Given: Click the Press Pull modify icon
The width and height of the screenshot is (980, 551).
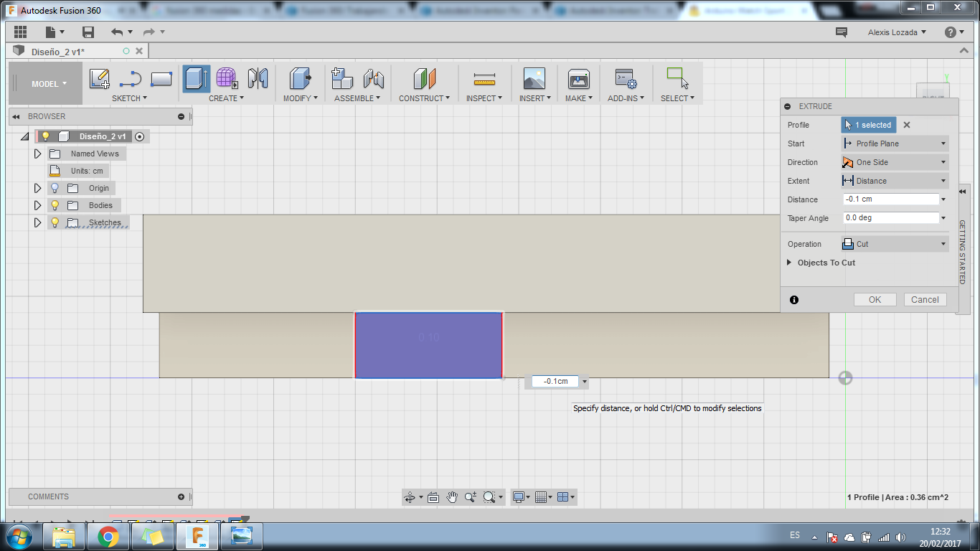Looking at the screenshot, I should click(x=299, y=78).
